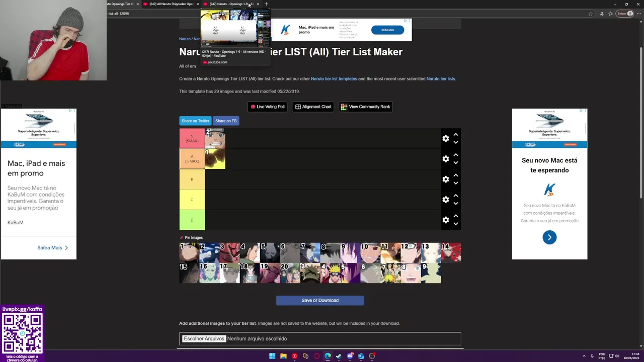Open the Live Voting Poll
The image size is (644, 362).
click(x=267, y=107)
